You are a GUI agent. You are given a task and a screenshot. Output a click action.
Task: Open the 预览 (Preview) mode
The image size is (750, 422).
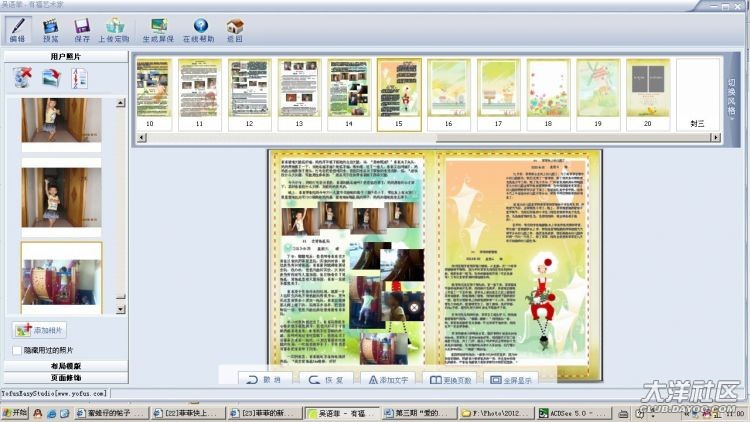coord(50,28)
